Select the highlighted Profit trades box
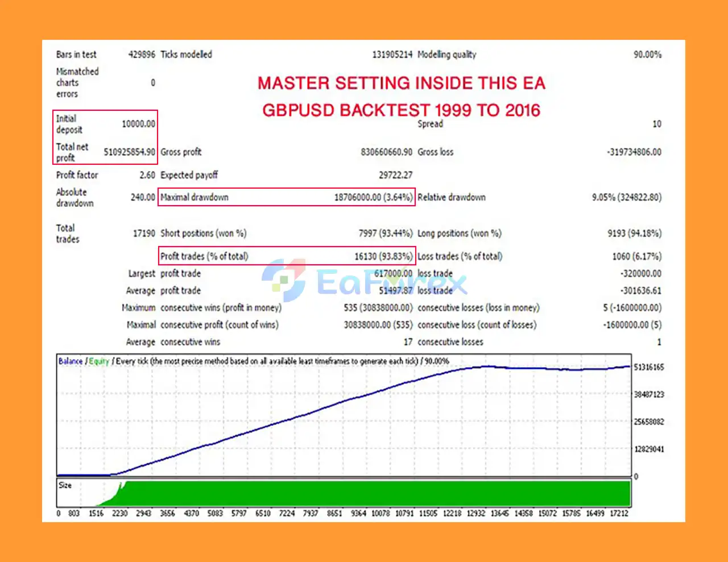 [x=287, y=256]
